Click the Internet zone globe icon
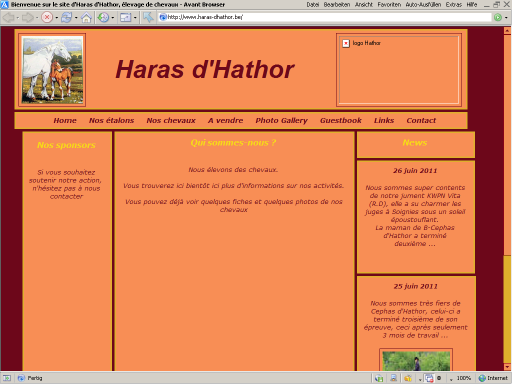 [482, 378]
